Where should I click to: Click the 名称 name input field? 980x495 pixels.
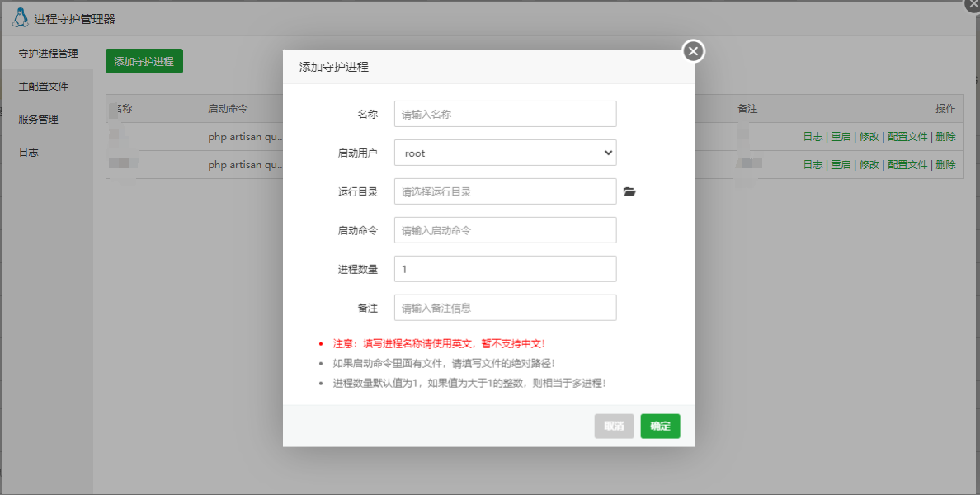tap(505, 114)
